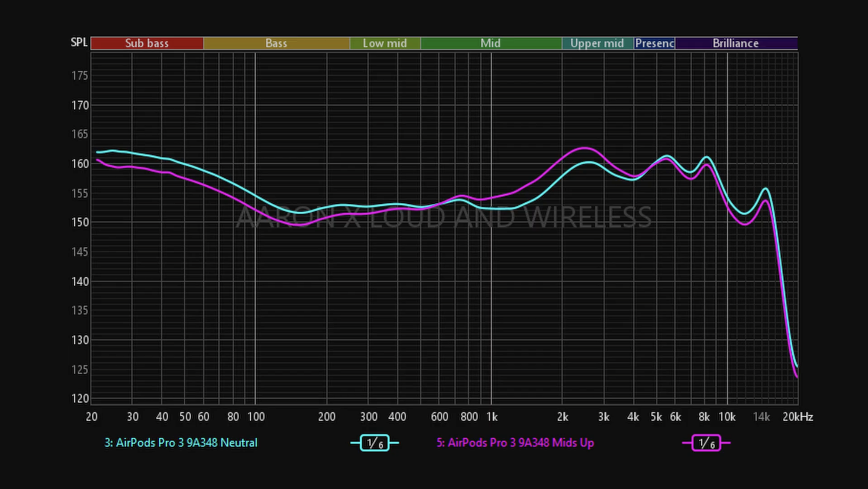Click the 4k frequency label
Viewport: 868px width, 489px height.
[633, 417]
